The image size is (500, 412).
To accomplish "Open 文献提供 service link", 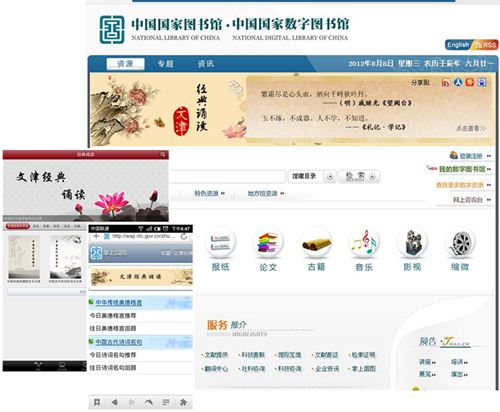I will [x=216, y=355].
